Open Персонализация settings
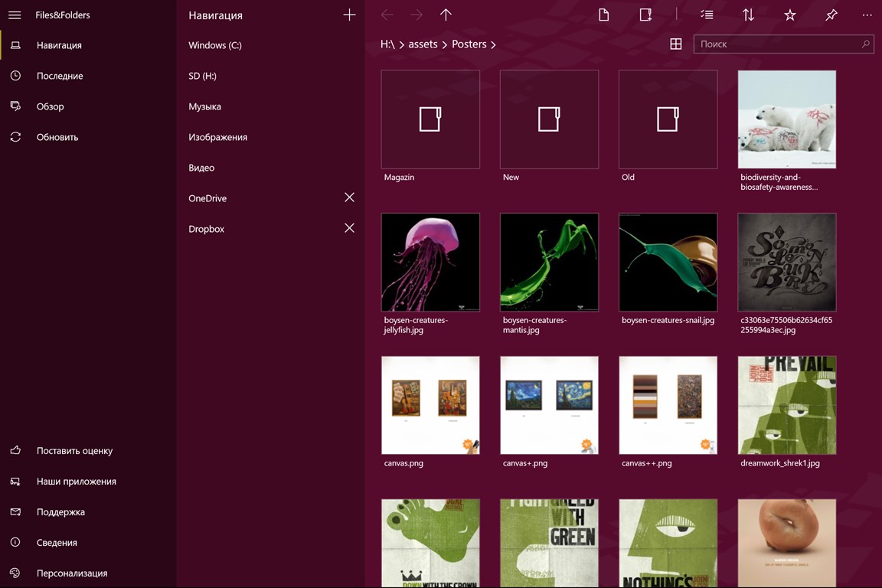The image size is (882, 588). click(72, 573)
